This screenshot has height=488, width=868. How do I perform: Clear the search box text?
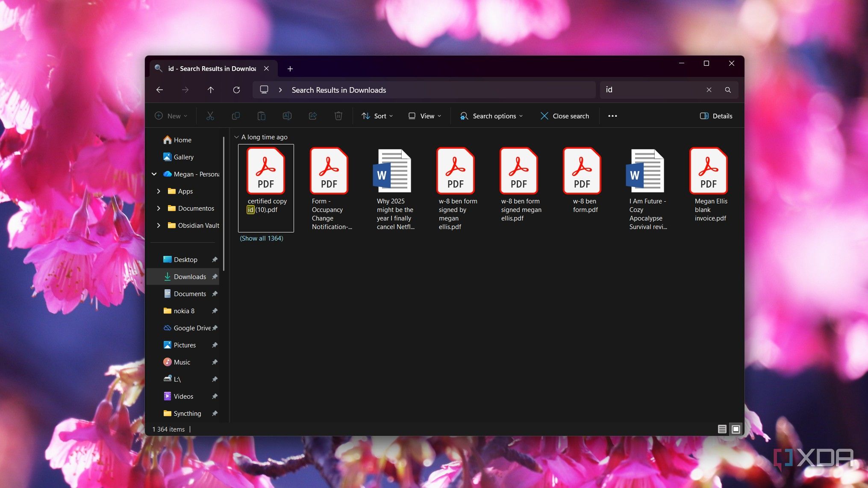(709, 90)
